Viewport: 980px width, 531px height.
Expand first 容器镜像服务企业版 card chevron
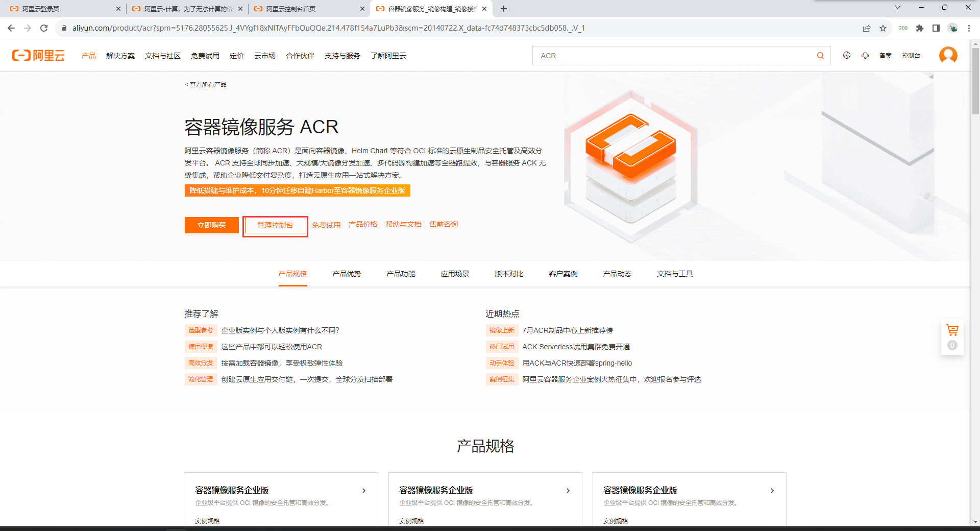point(364,491)
